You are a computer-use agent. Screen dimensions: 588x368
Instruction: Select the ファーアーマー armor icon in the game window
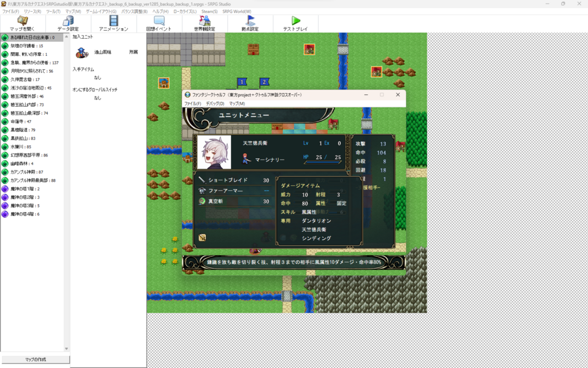coord(202,190)
